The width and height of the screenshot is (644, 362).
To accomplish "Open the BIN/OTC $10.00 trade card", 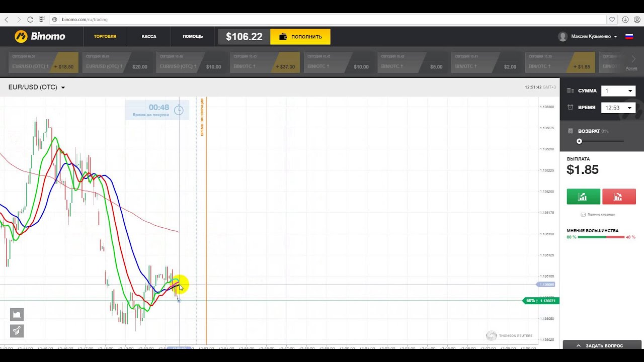I will (339, 62).
